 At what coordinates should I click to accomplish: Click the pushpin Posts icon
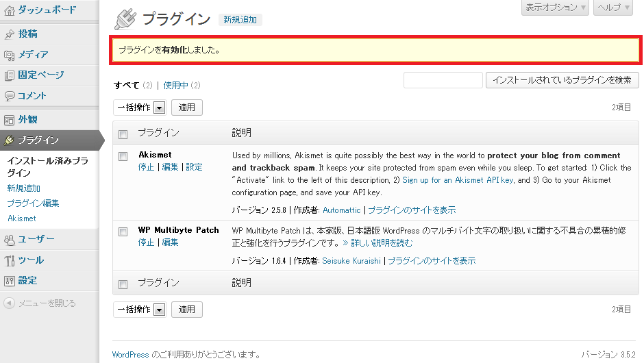point(9,34)
